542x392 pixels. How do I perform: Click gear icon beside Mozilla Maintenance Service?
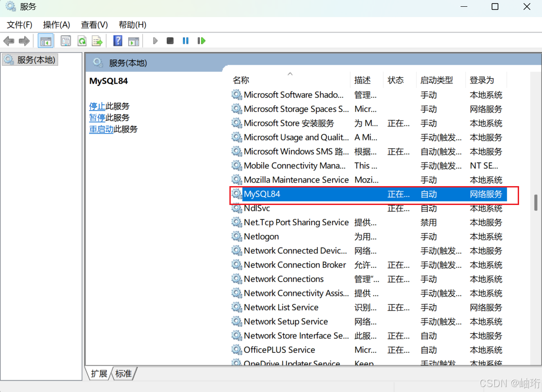[x=237, y=180]
